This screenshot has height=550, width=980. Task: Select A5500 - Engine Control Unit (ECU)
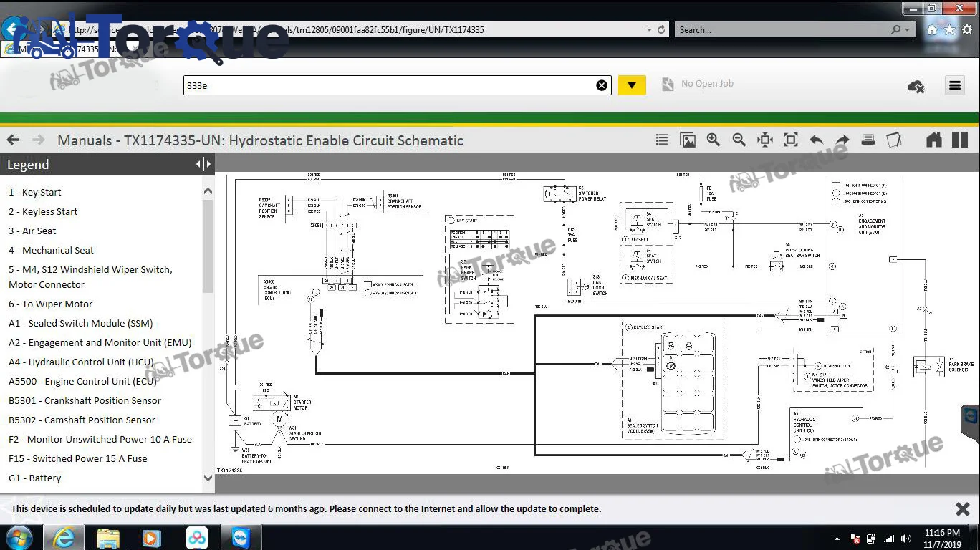pyautogui.click(x=82, y=381)
